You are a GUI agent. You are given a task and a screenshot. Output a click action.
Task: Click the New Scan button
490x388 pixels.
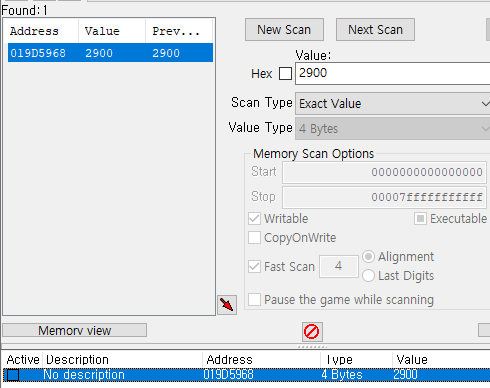[x=284, y=30]
